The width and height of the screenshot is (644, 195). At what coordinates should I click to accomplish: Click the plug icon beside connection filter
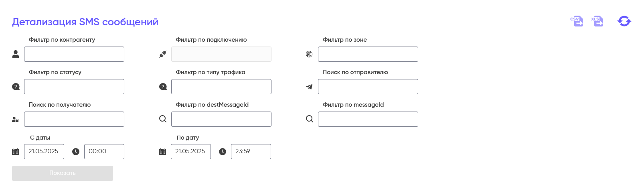point(163,54)
